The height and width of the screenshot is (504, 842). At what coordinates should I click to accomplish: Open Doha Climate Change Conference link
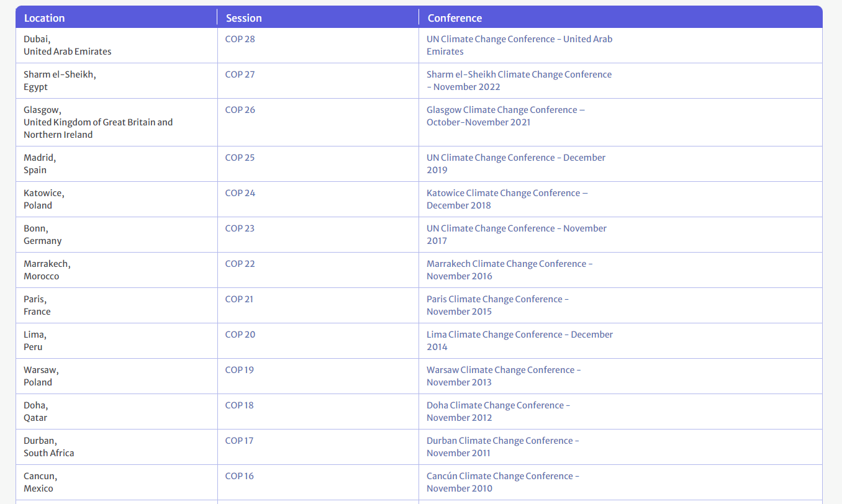[499, 412]
